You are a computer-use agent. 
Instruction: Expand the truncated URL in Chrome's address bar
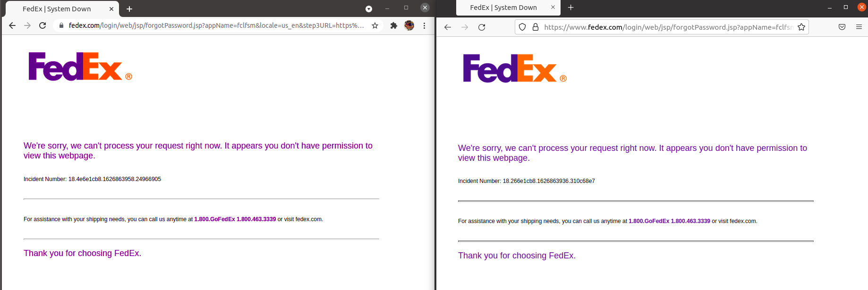click(361, 26)
